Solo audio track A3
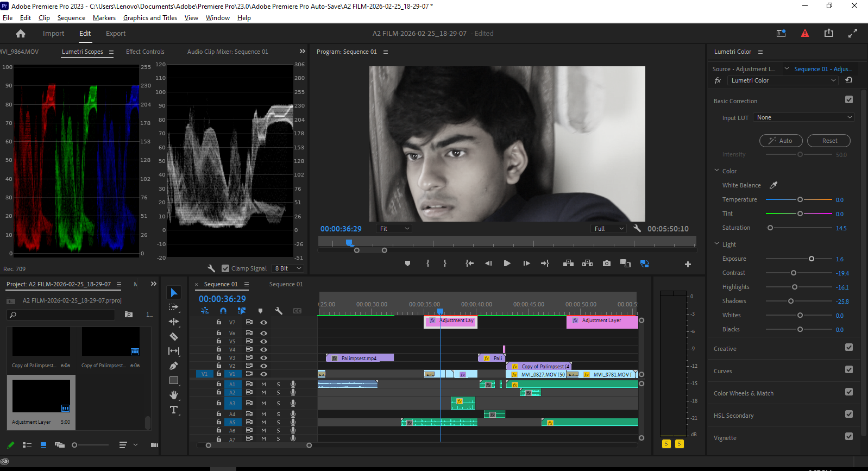 (x=278, y=403)
